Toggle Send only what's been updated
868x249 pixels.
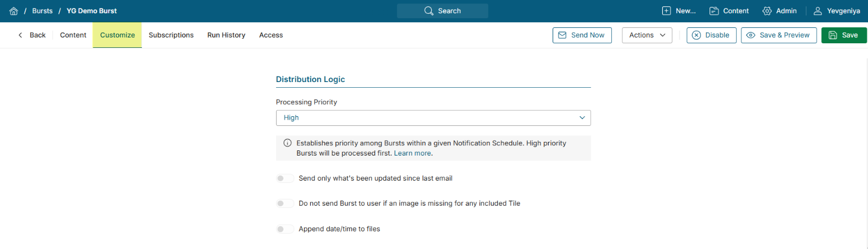point(285,178)
